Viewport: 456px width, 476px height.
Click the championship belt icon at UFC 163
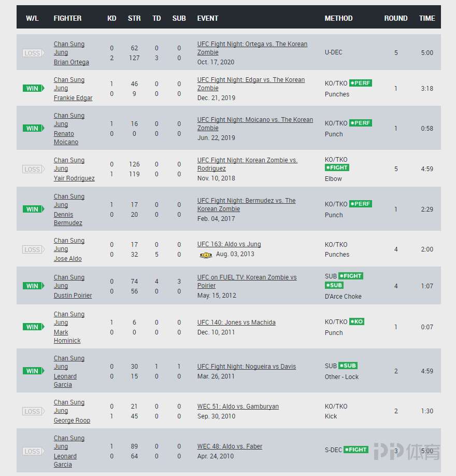(x=206, y=255)
